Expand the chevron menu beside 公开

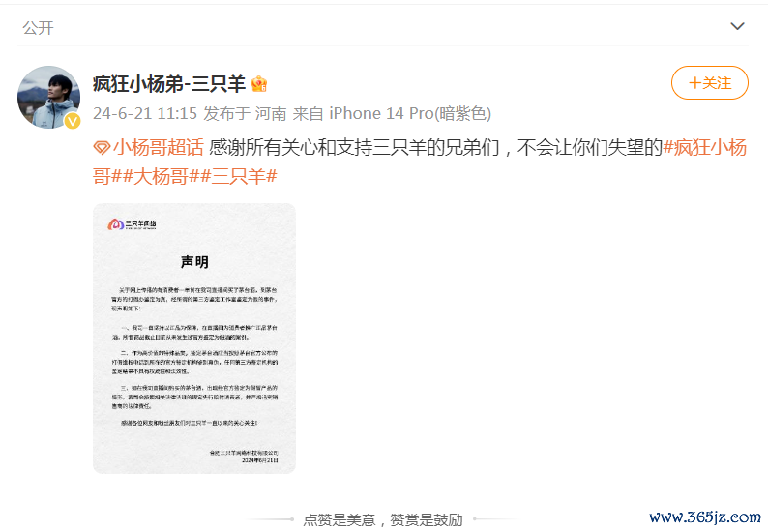tap(737, 26)
